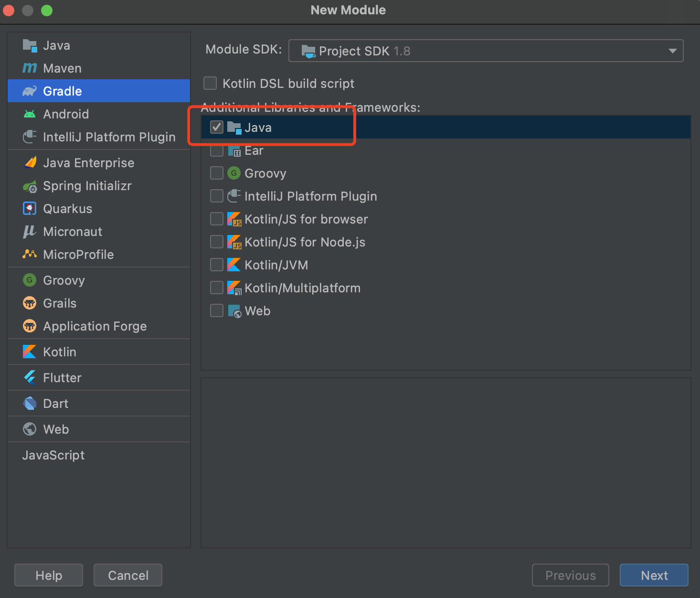Click the Micronaut mu icon
700x598 pixels.
[30, 232]
